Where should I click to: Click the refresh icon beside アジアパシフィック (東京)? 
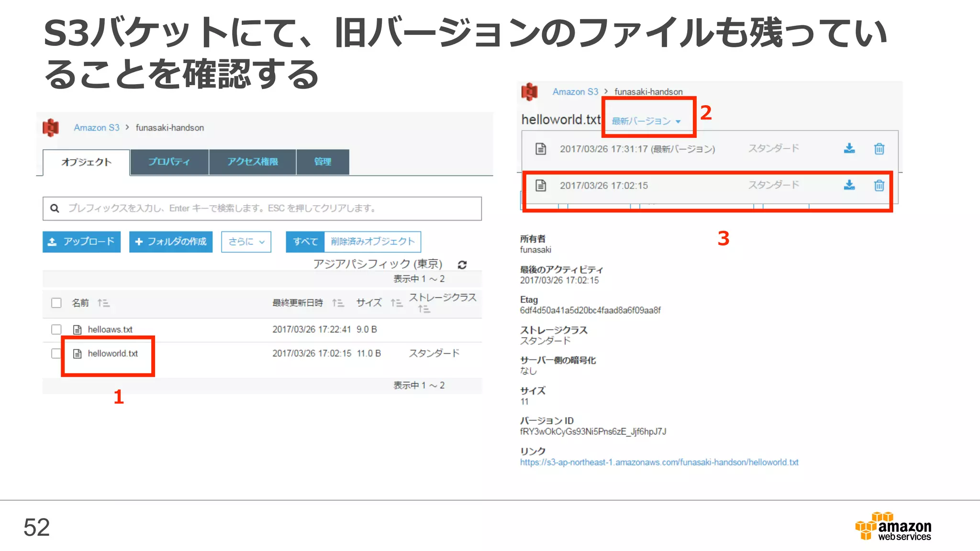pos(462,264)
